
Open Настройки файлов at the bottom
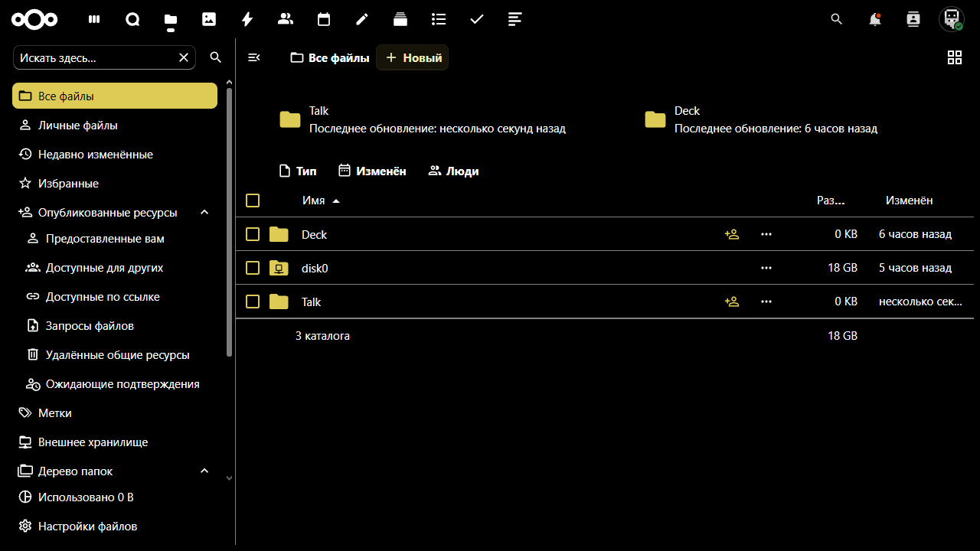click(x=87, y=526)
